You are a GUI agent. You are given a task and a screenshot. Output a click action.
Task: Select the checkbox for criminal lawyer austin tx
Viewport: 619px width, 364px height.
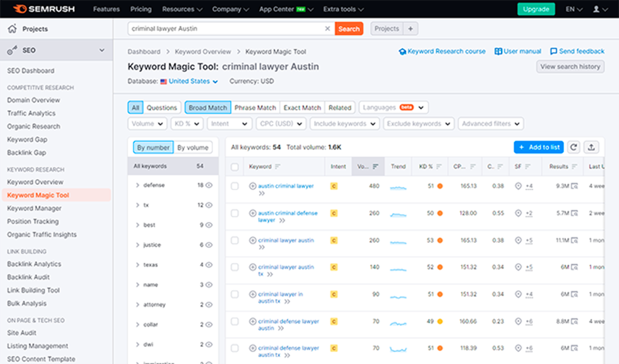click(x=235, y=267)
